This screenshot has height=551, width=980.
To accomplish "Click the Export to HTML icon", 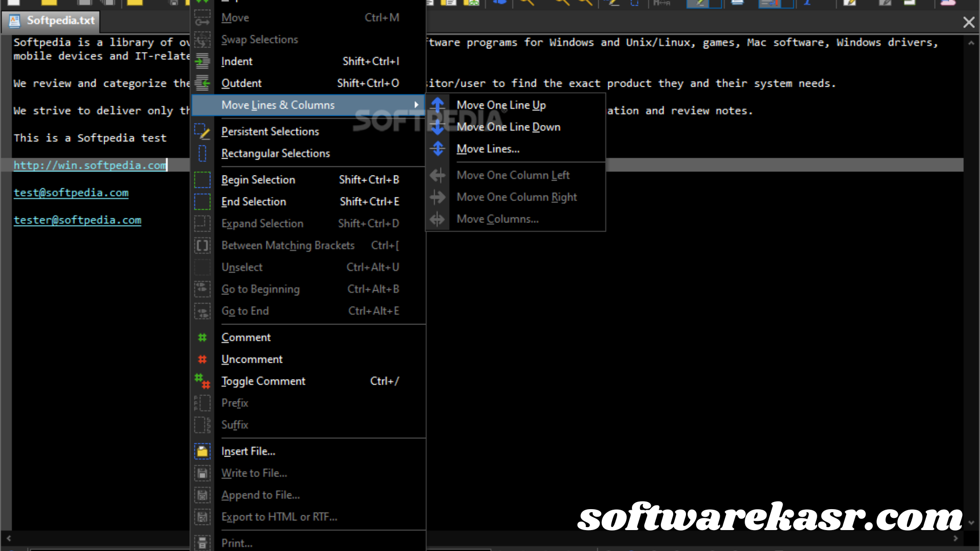I will (x=202, y=517).
